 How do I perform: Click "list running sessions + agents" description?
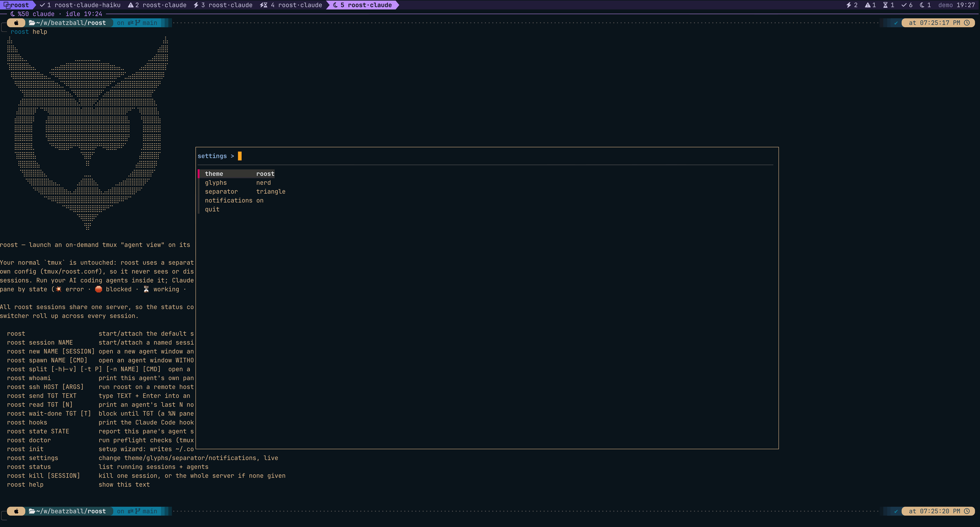click(154, 467)
